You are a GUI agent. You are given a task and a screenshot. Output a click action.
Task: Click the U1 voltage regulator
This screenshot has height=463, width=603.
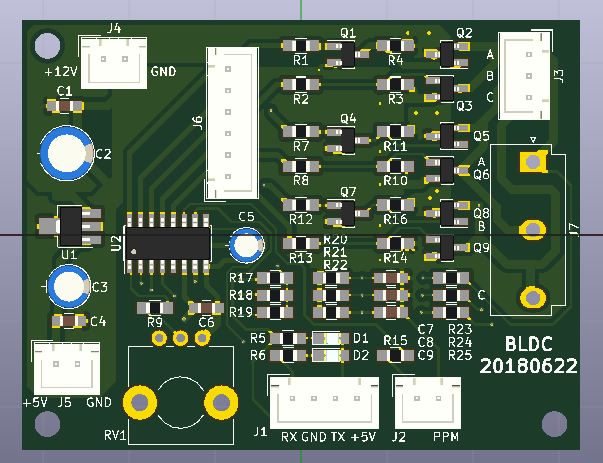tap(70, 226)
